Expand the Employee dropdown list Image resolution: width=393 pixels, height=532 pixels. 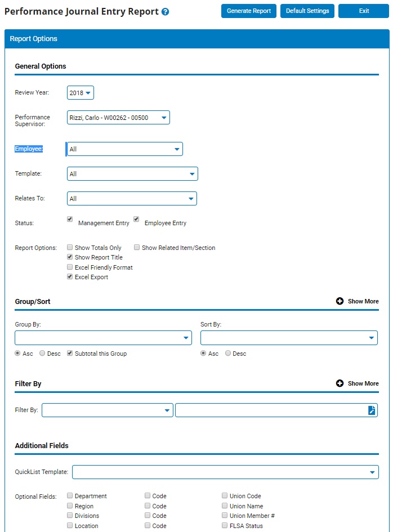(124, 149)
